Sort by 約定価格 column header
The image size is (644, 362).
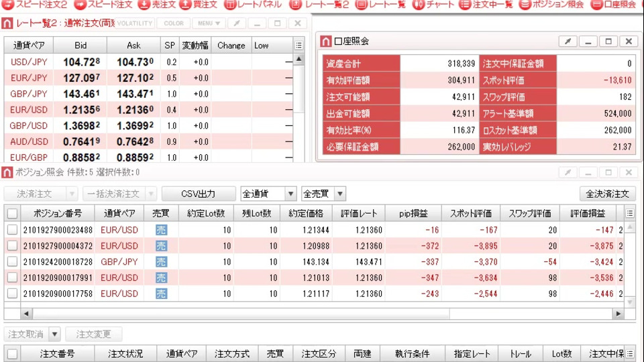point(306,213)
